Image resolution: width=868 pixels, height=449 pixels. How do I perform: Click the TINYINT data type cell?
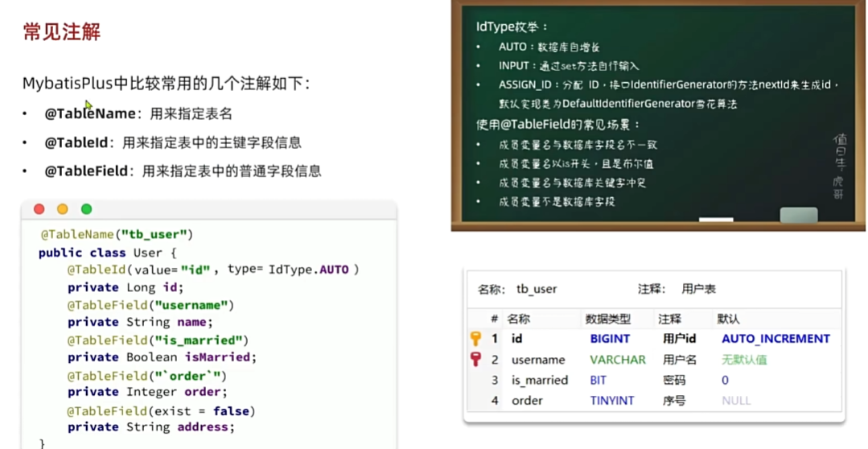tap(612, 400)
